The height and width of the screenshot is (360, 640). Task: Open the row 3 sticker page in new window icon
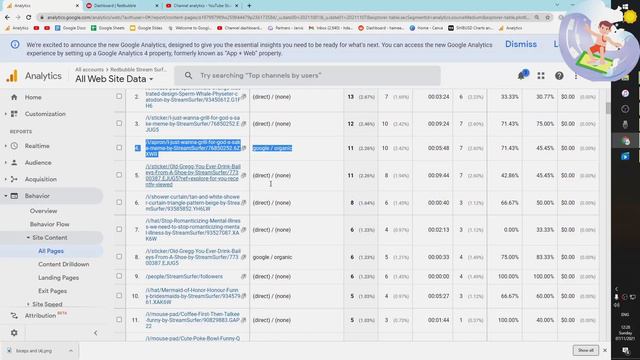coord(244,123)
